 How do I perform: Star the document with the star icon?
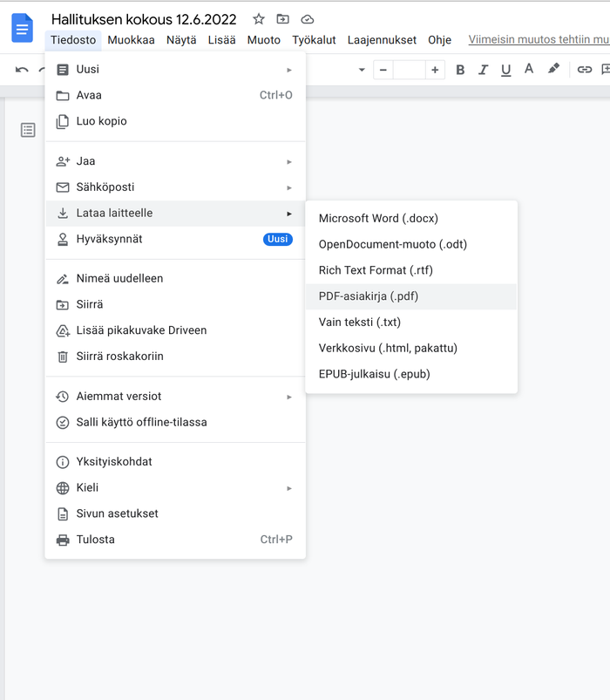[258, 19]
